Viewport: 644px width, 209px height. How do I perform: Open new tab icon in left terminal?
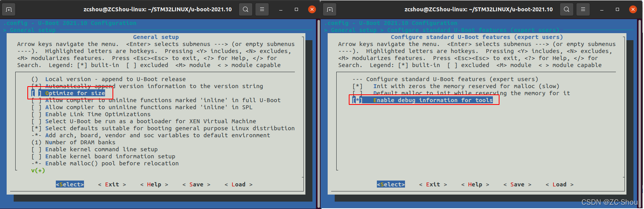[x=9, y=9]
